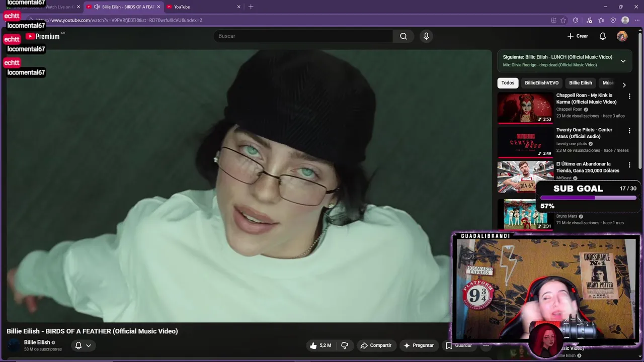
Task: Select the Todos filter chip
Action: click(x=508, y=83)
